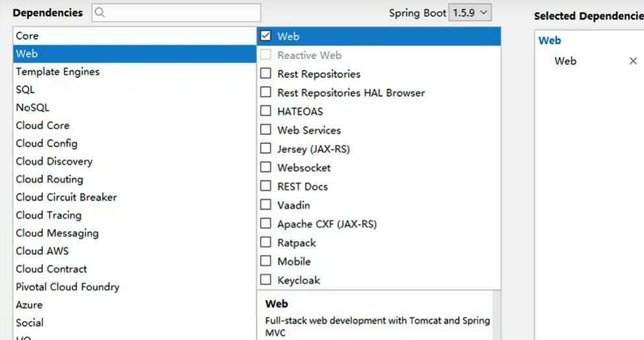
Task: Focus the dependencies search field
Action: tap(176, 13)
